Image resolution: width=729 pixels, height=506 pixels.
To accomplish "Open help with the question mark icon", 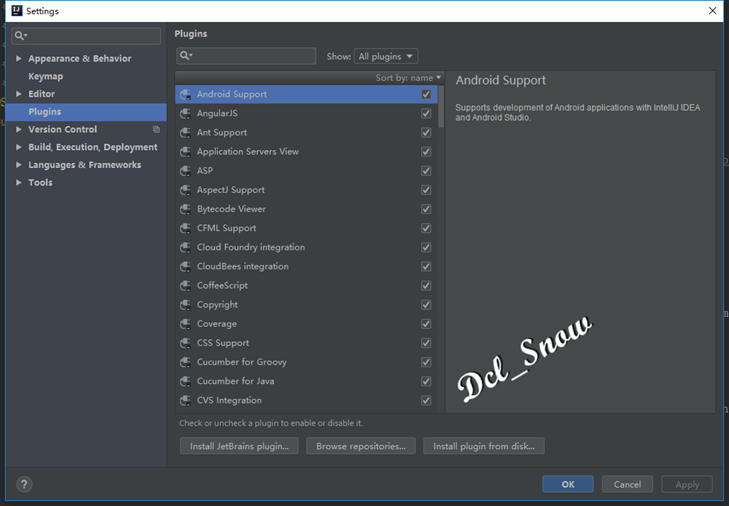I will click(x=24, y=484).
